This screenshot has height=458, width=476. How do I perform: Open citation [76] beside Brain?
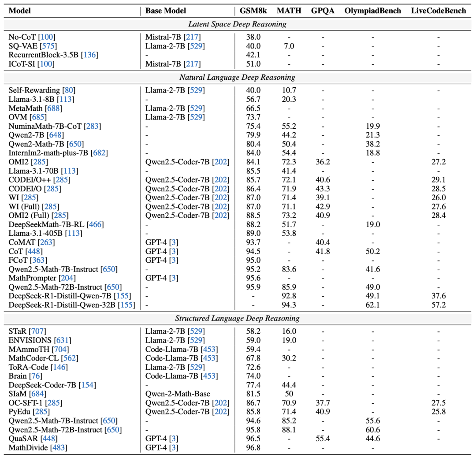click(36, 376)
